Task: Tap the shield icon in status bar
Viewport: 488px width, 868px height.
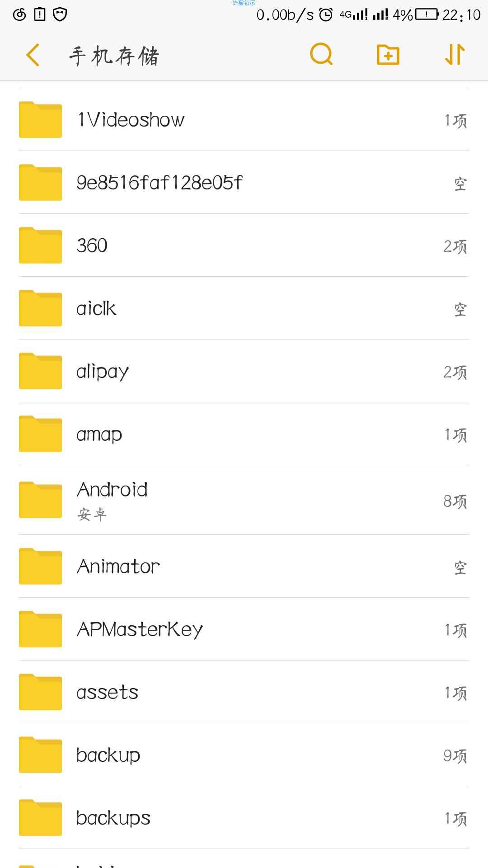Action: click(60, 14)
